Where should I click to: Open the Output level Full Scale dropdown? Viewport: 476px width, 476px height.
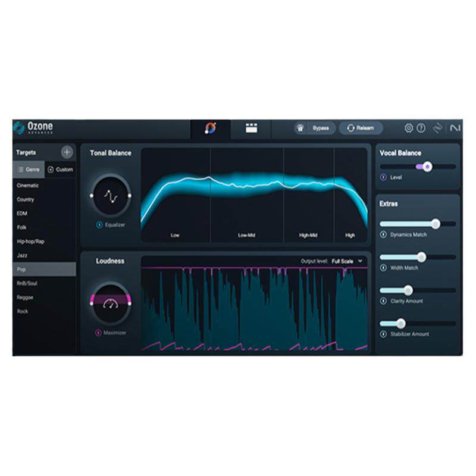click(x=347, y=261)
